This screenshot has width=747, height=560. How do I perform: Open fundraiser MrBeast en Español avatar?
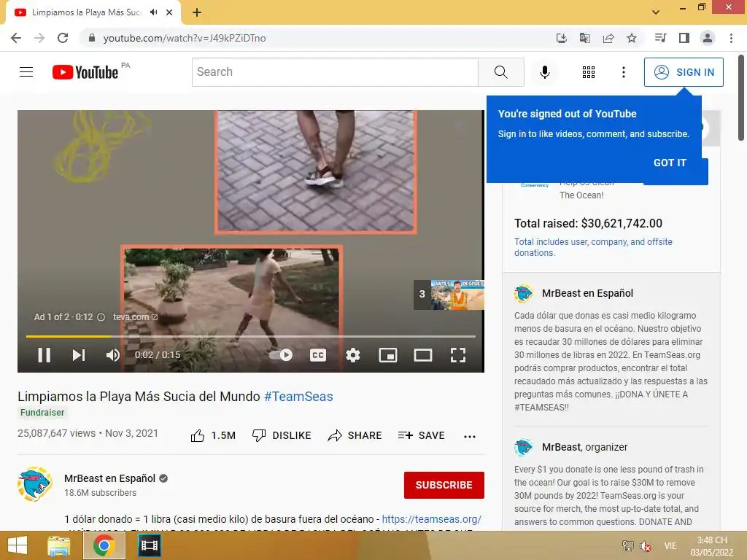tap(523, 293)
